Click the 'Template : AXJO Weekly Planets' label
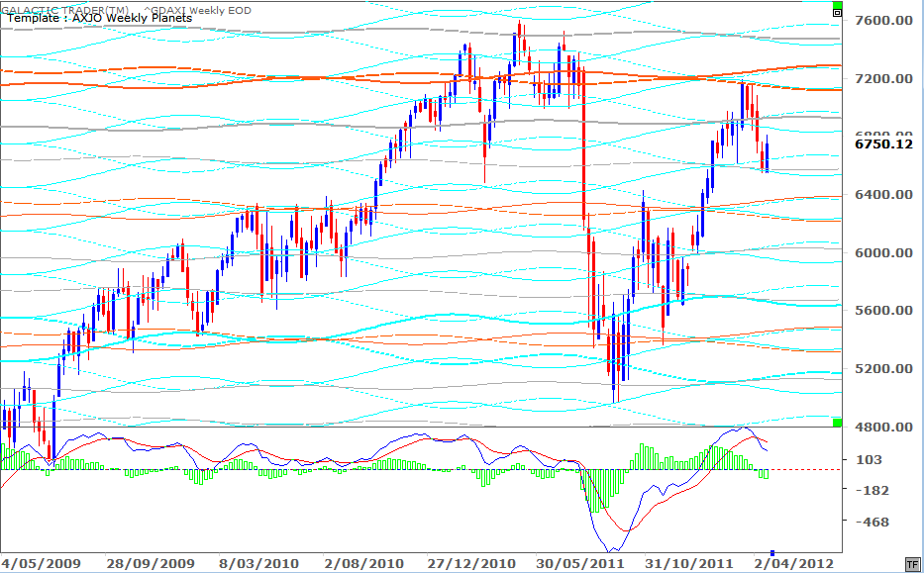924x573 pixels. point(100,18)
